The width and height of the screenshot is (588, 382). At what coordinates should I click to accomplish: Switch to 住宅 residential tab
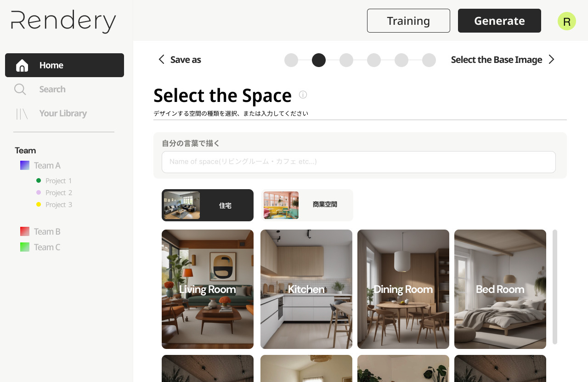pos(208,205)
